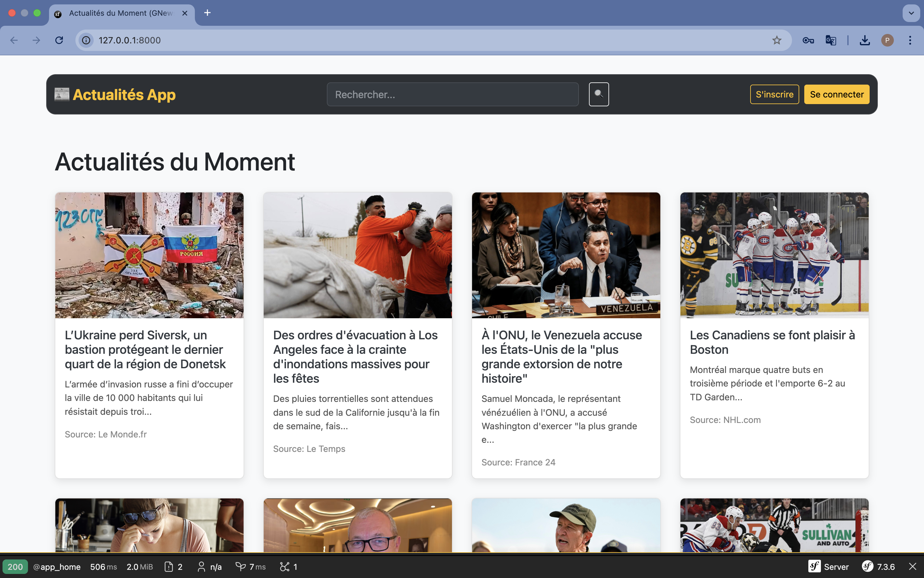Close the Symfony debug toolbar
The width and height of the screenshot is (924, 578).
[913, 567]
